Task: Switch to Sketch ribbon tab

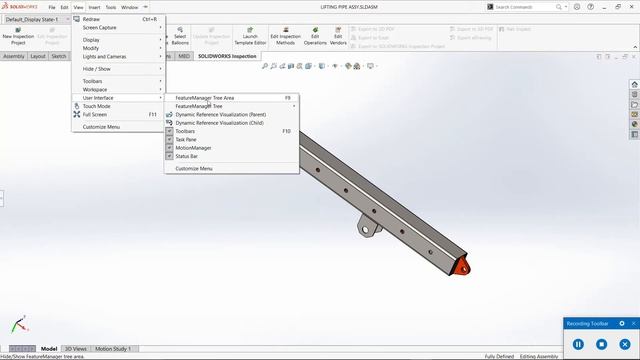Action: click(59, 56)
